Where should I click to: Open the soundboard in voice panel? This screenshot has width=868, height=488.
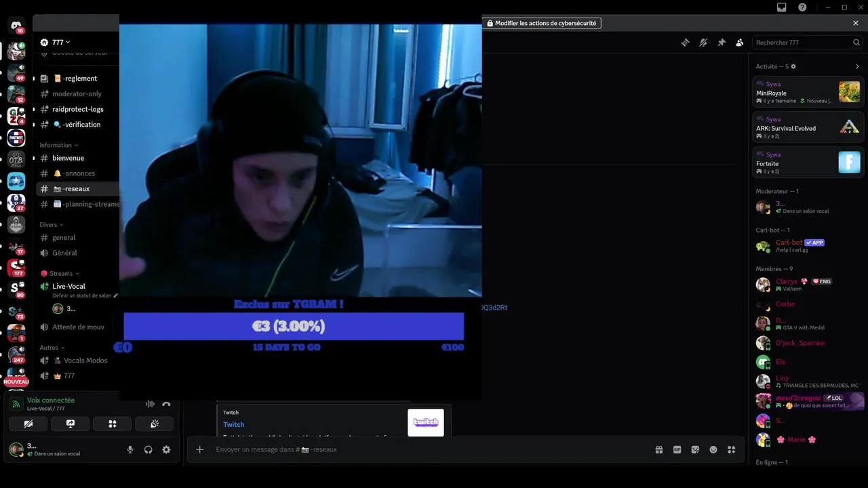pyautogui.click(x=155, y=424)
